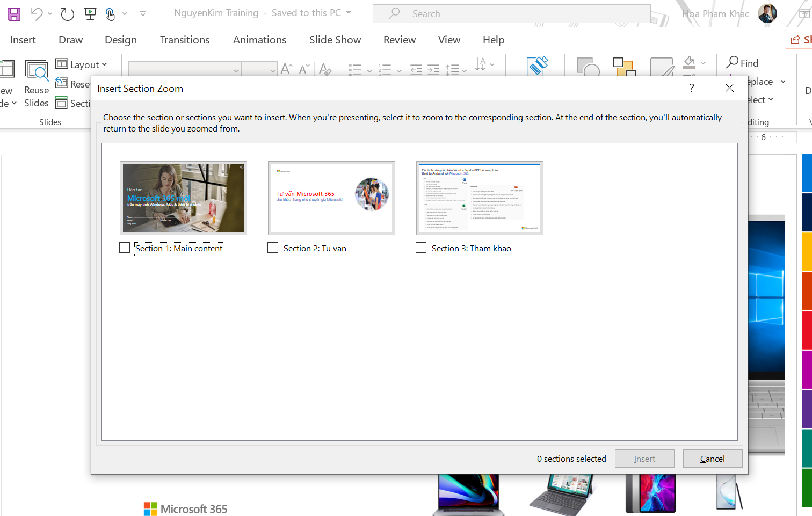The width and height of the screenshot is (812, 516).
Task: Open the Slide Show ribbon tab
Action: pyautogui.click(x=335, y=39)
